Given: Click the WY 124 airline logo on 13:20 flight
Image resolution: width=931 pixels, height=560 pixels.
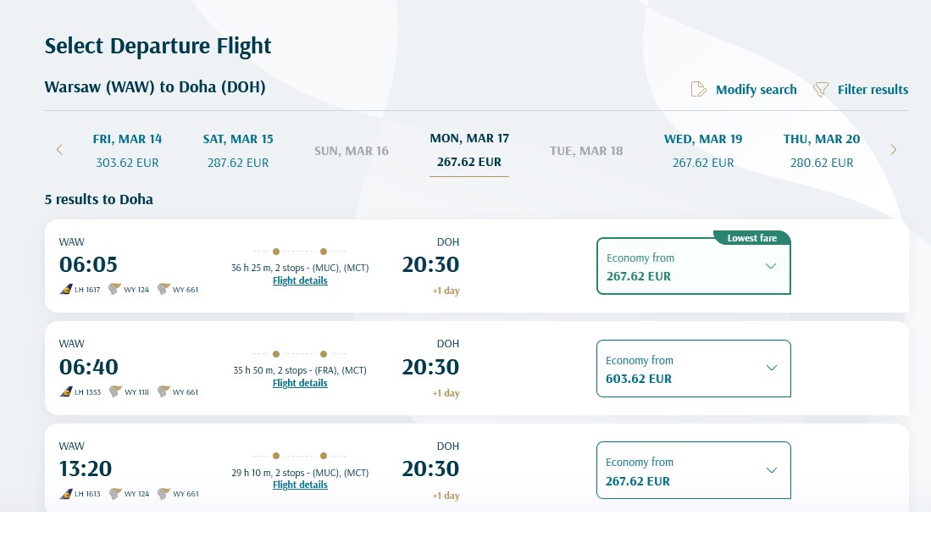Looking at the screenshot, I should click(x=115, y=494).
